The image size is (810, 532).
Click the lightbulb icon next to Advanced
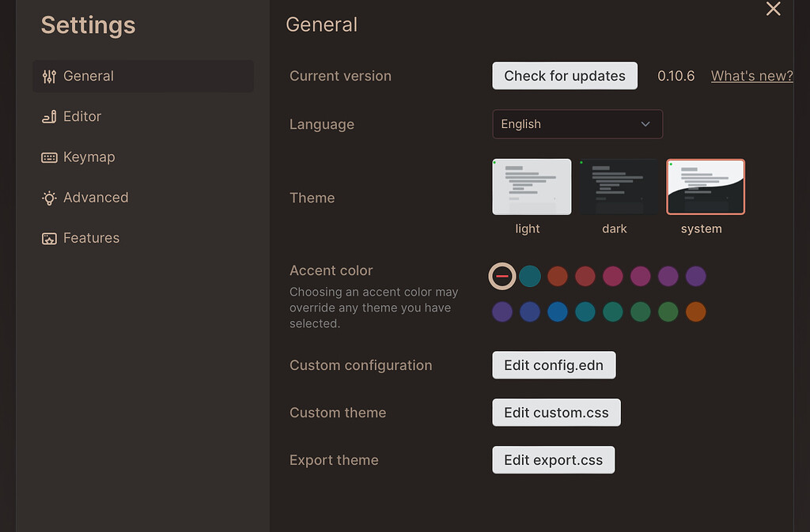pyautogui.click(x=48, y=198)
